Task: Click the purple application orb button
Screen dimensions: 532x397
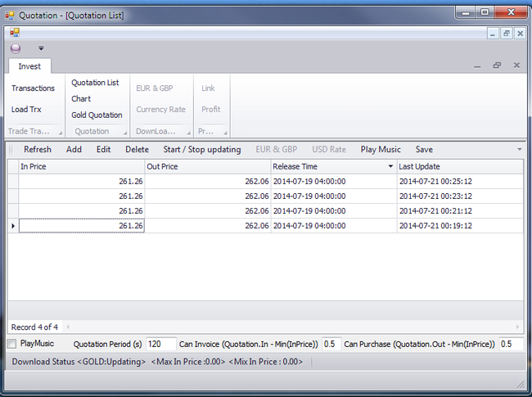Action: click(x=16, y=48)
